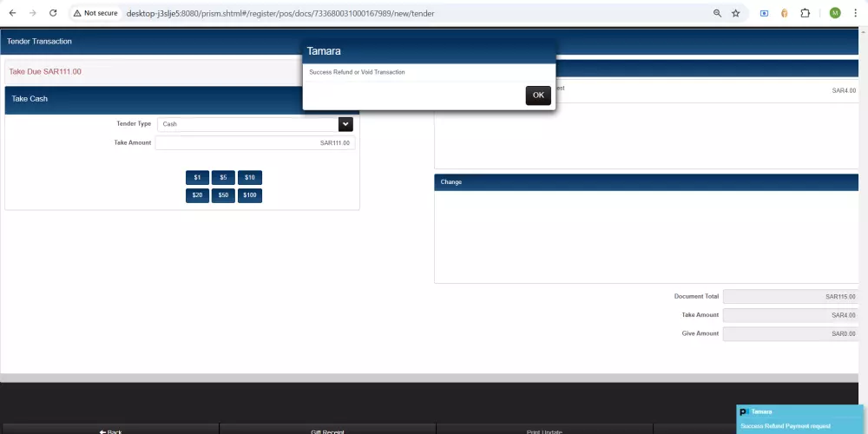Screen dimensions: 868x434
Task: Choose Gift Receipt in bottom bar
Action: [327, 430]
